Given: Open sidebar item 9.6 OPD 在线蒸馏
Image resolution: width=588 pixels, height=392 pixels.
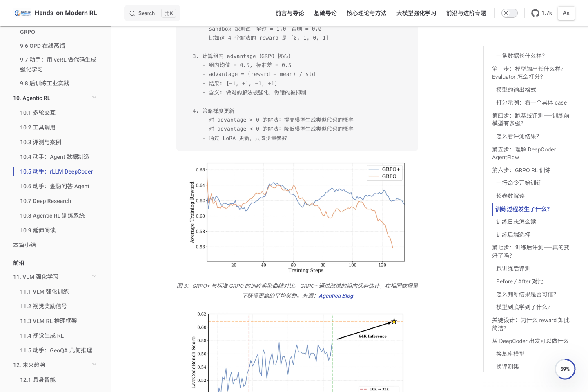Looking at the screenshot, I should point(42,46).
